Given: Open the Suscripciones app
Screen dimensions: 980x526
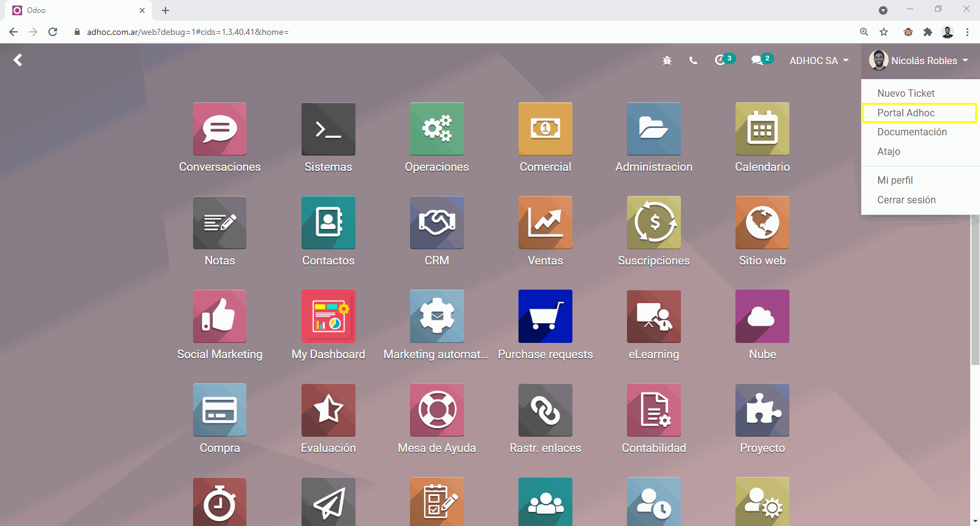Looking at the screenshot, I should pyautogui.click(x=653, y=223).
